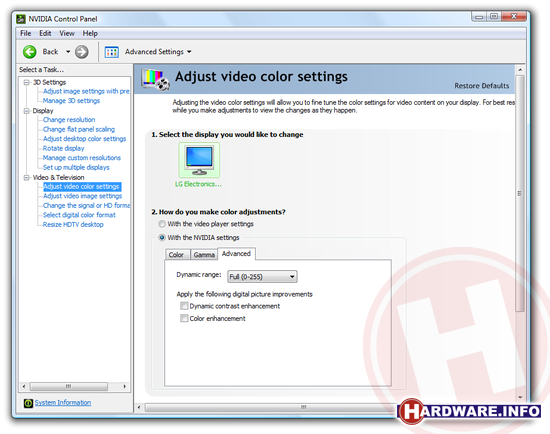Screen dimensions: 550x434
Task: Select the LG Electronics monitor icon
Action: point(199,160)
